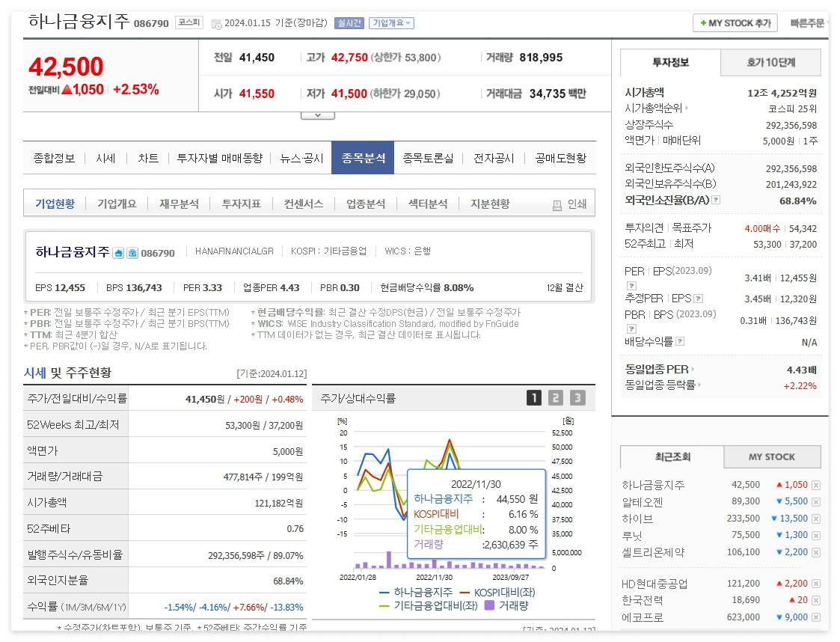Viewport: 840px width, 642px height.
Task: Select 재무분석 sub-tab
Action: point(179,204)
